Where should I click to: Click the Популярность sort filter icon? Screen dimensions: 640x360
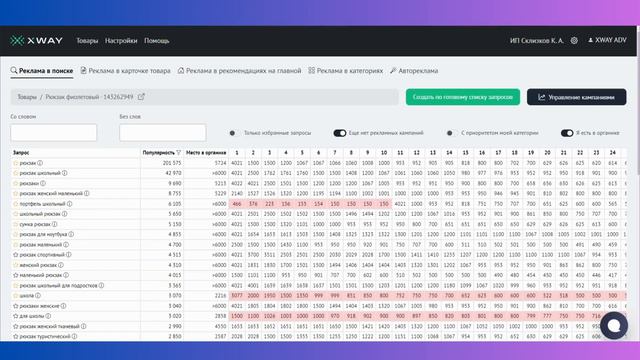point(178,153)
